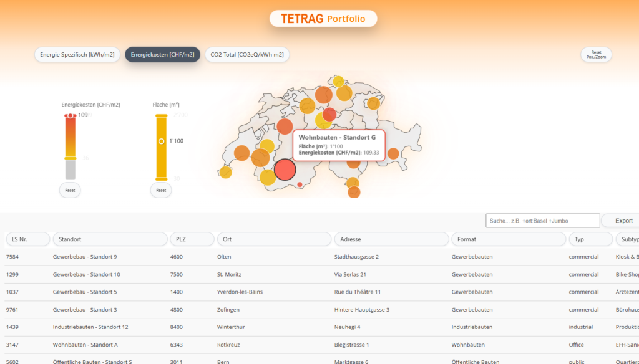Click the orange bubble right of the tooltip
This screenshot has height=364, width=639.
(x=393, y=153)
